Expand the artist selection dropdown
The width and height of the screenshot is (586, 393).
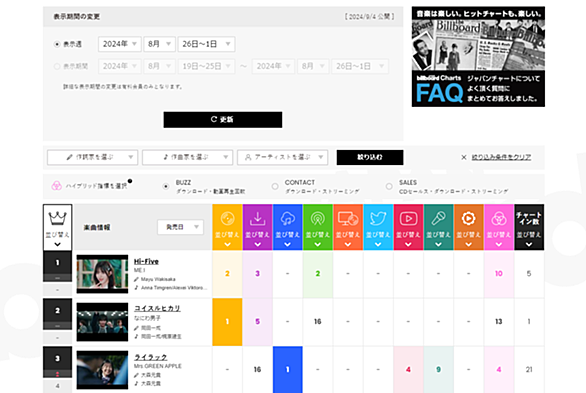(283, 157)
